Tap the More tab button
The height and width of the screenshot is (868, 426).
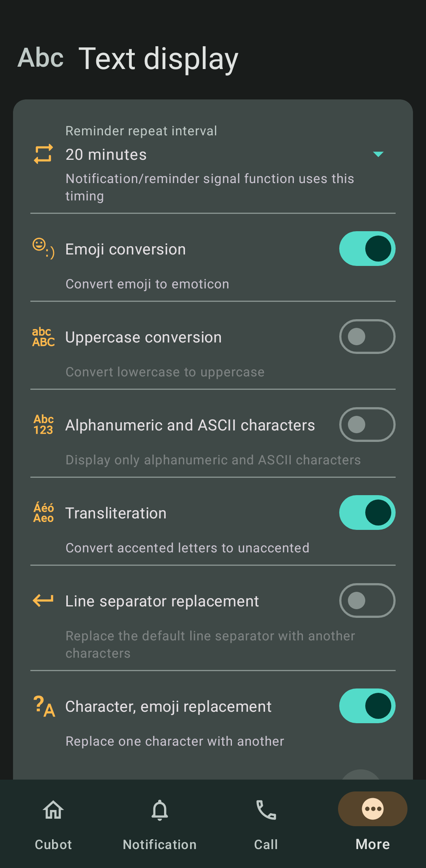click(x=372, y=823)
